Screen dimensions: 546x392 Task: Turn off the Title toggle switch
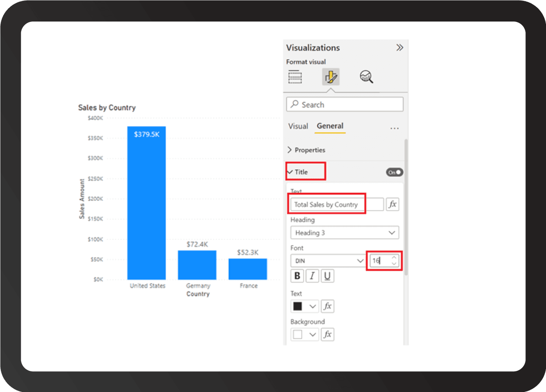tap(394, 172)
